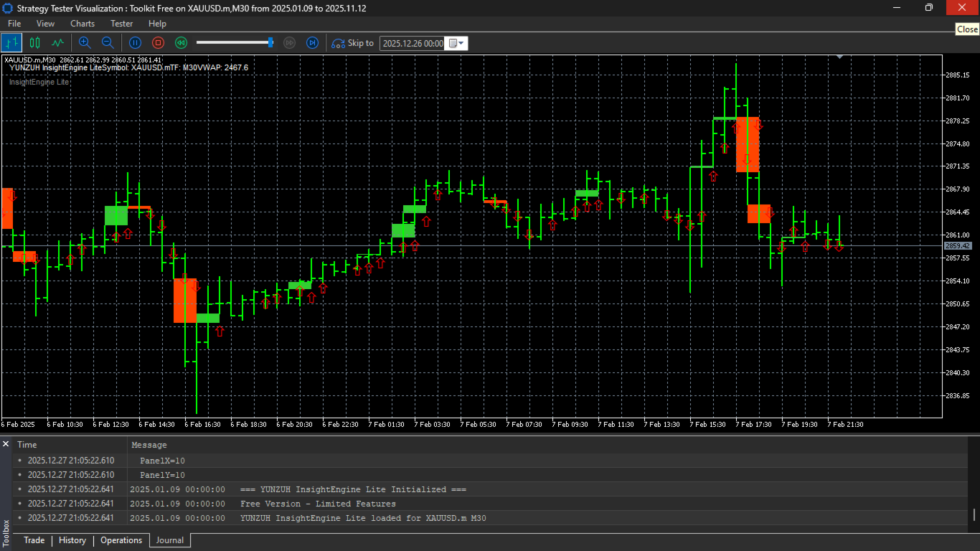
Task: Click the green rewind button
Action: point(182,43)
